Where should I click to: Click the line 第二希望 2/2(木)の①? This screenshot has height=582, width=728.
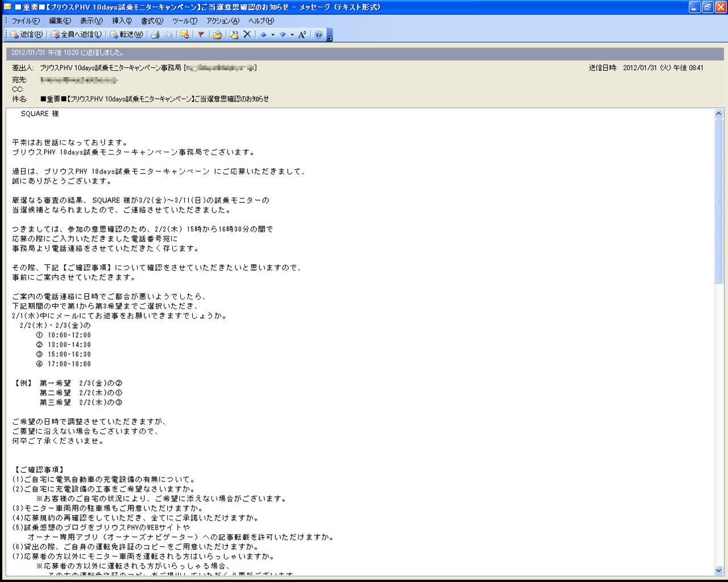(x=81, y=393)
